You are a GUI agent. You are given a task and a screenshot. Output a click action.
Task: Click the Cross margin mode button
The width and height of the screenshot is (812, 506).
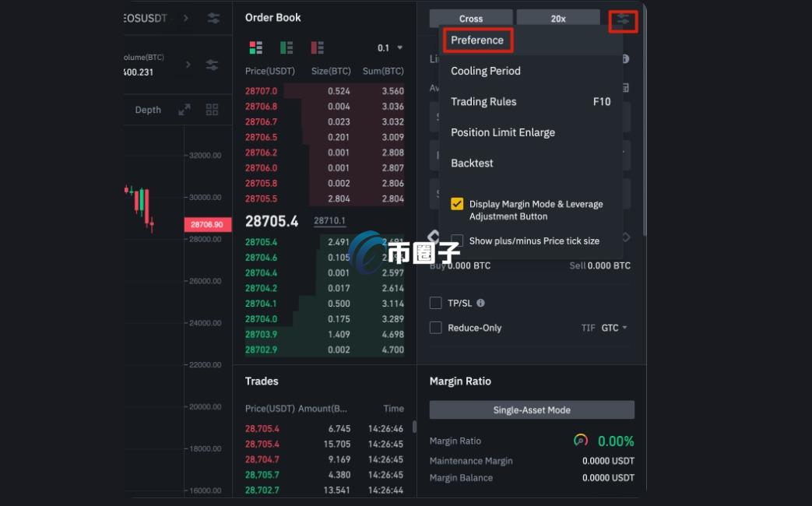click(470, 17)
